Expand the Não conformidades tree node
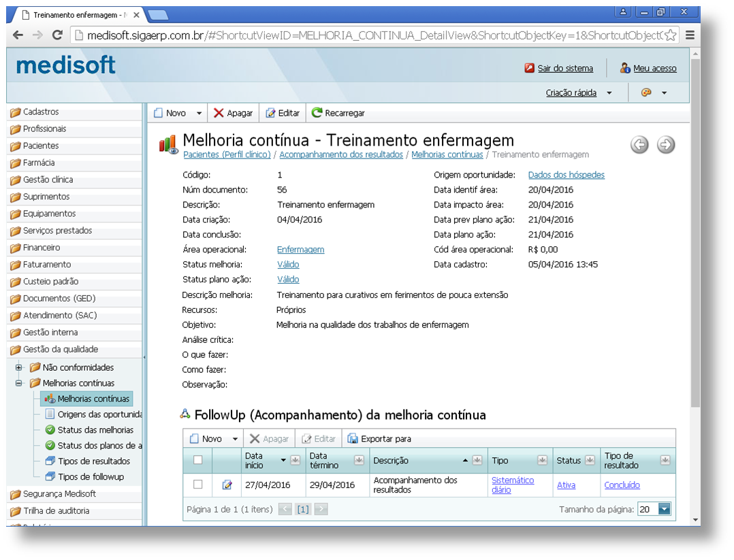 click(19, 367)
